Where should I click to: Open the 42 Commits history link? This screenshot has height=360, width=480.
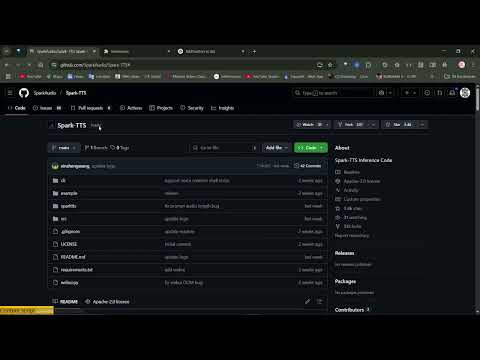pos(307,166)
